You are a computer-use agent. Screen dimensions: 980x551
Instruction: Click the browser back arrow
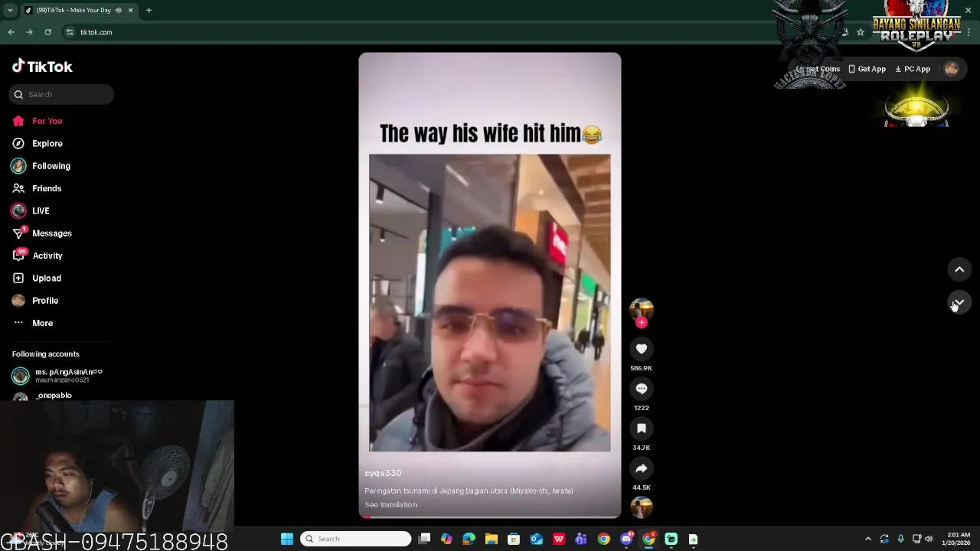[x=11, y=32]
